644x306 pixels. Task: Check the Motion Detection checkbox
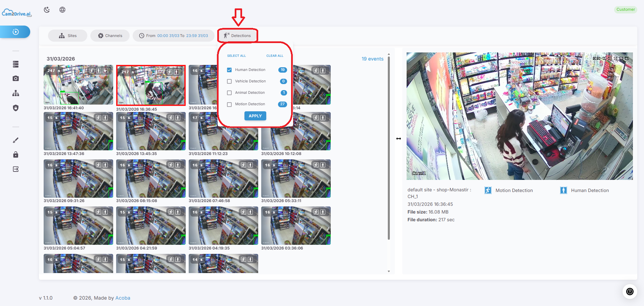(229, 105)
